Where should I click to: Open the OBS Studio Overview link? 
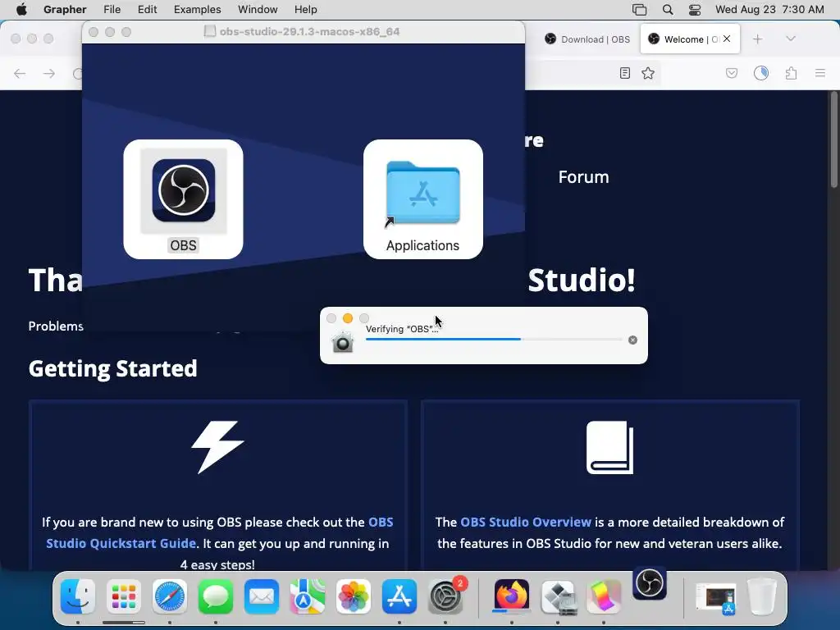point(526,522)
